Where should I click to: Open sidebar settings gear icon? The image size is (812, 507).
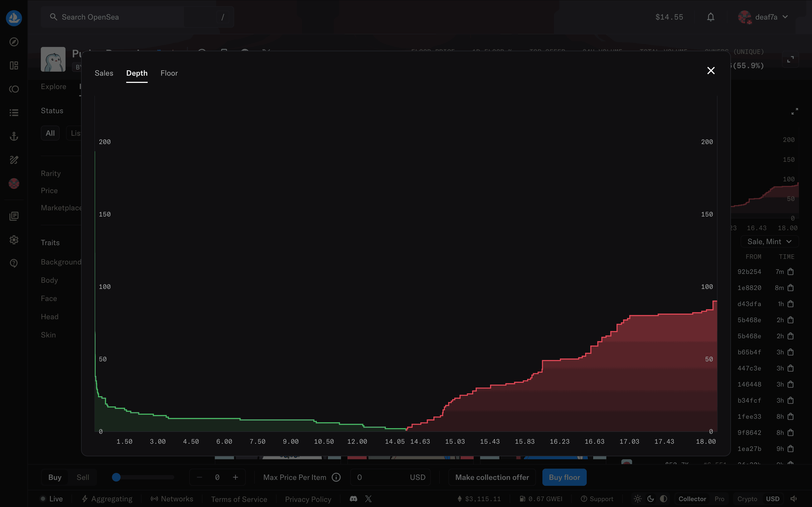tap(14, 240)
